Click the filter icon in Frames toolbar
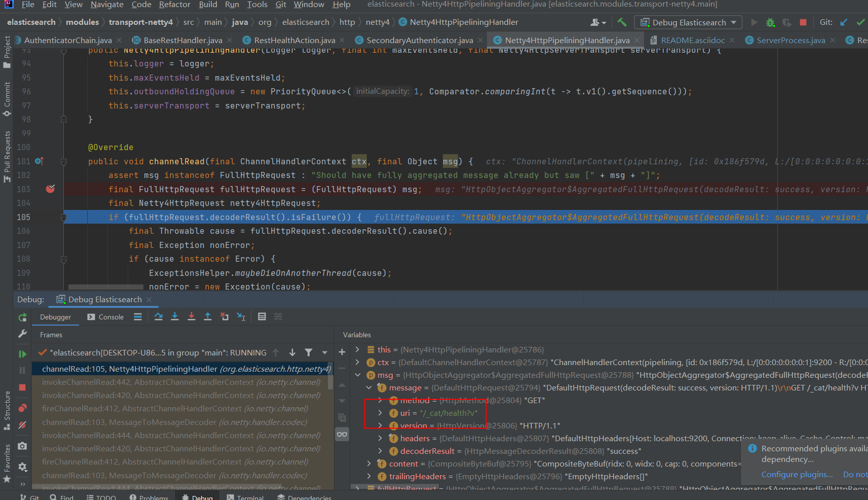 coord(309,352)
